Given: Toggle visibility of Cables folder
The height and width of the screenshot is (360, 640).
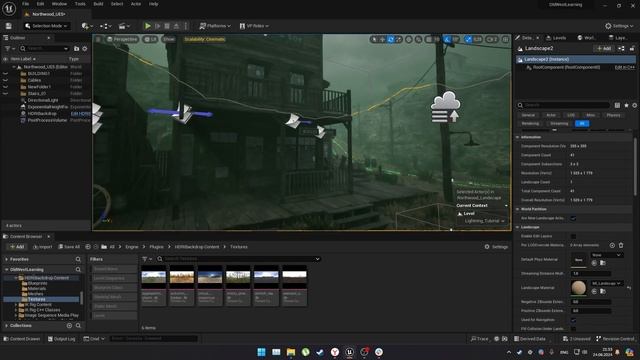Looking at the screenshot, I should [x=5, y=80].
